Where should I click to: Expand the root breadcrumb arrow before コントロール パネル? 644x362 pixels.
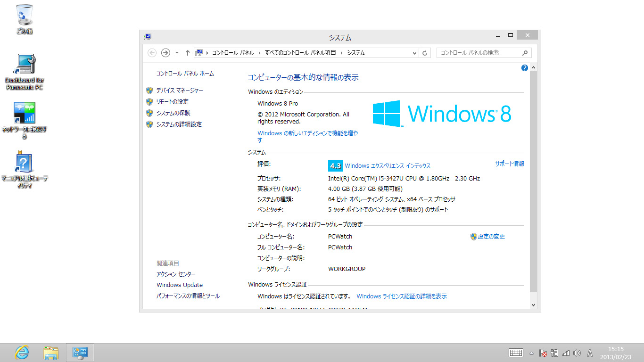207,53
